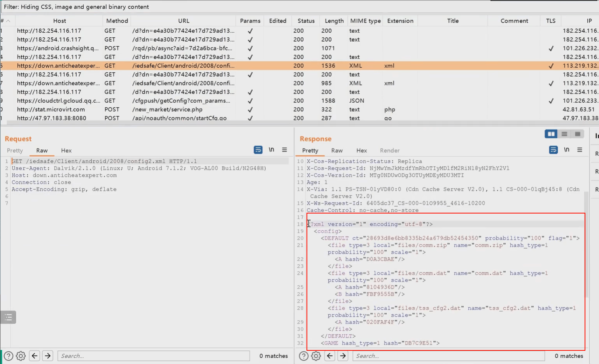Select the cloudctrl.gcloud.qq getConfig request row
Screen dimensions: 599x364
[299, 101]
